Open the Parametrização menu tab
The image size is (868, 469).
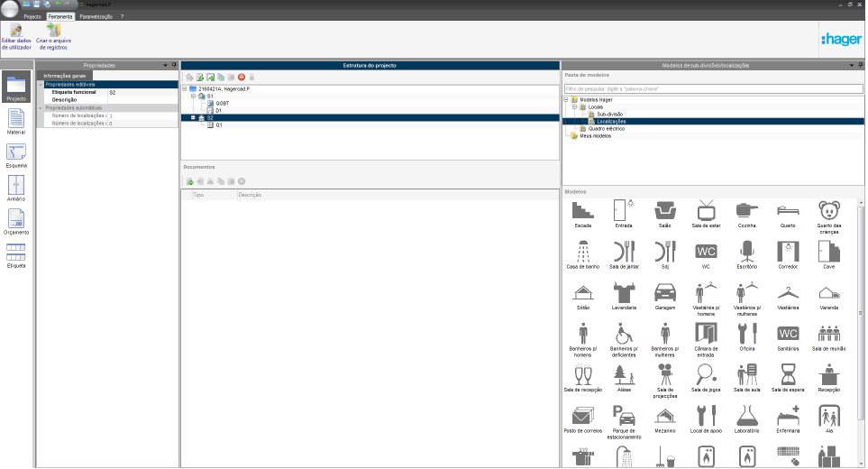(x=96, y=16)
